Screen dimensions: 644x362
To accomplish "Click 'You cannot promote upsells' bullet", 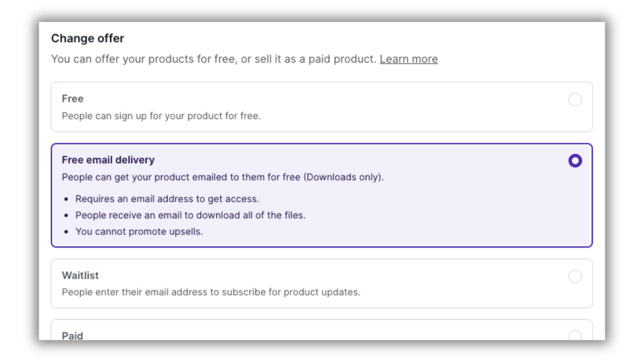I will 139,232.
